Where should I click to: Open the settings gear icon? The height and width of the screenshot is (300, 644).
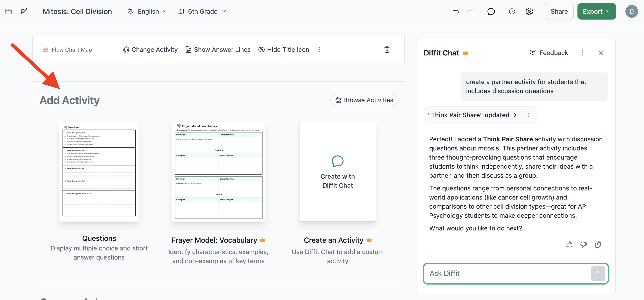click(x=529, y=12)
